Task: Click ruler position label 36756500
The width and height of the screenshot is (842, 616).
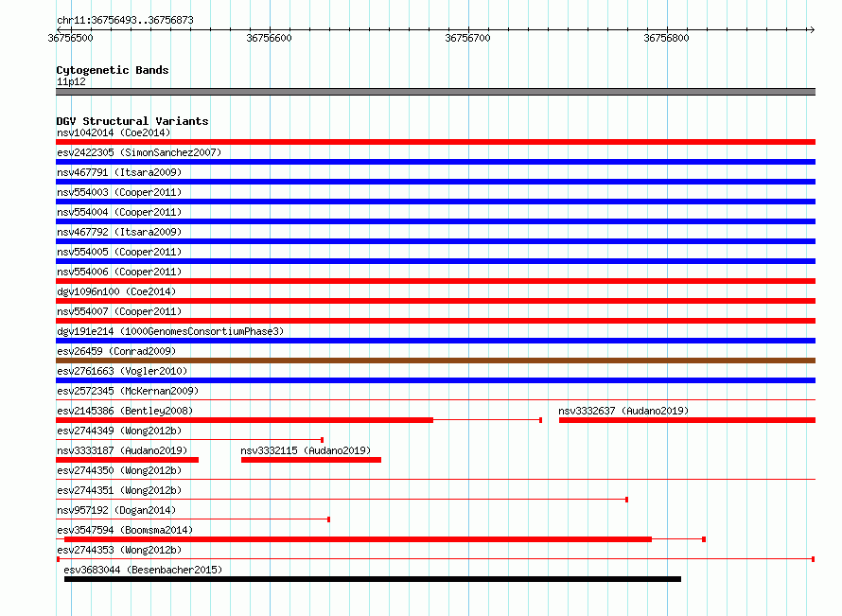Action: pos(70,38)
